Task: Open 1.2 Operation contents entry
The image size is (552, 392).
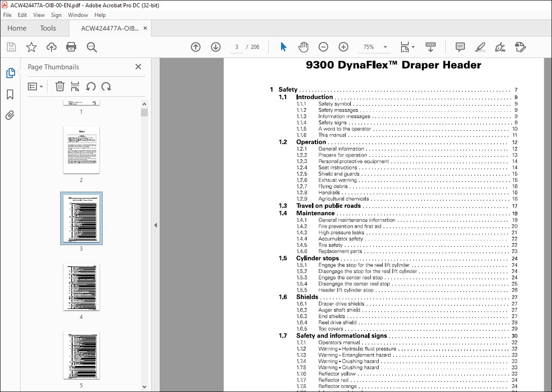Action: pyautogui.click(x=398, y=142)
